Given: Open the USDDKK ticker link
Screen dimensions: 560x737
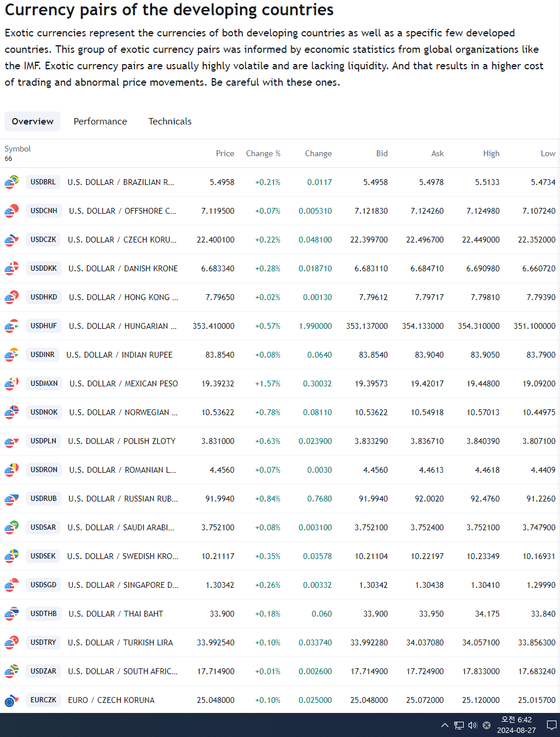Looking at the screenshot, I should click(x=44, y=268).
